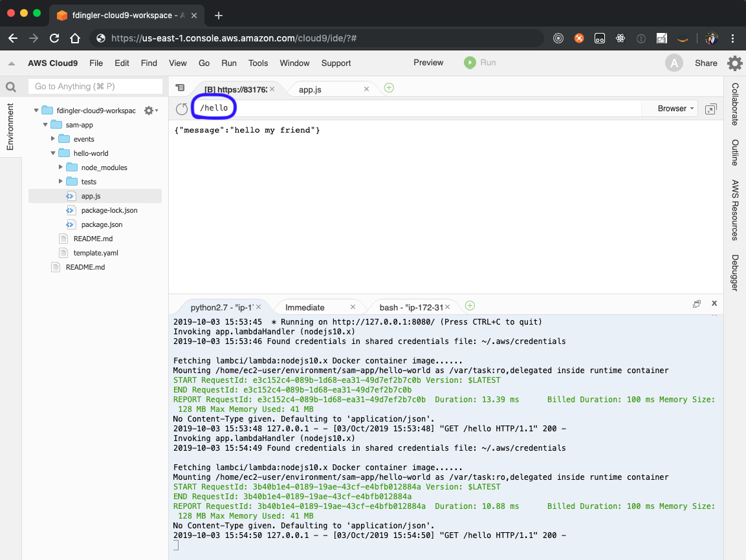
Task: Click the Preview button
Action: tap(428, 63)
